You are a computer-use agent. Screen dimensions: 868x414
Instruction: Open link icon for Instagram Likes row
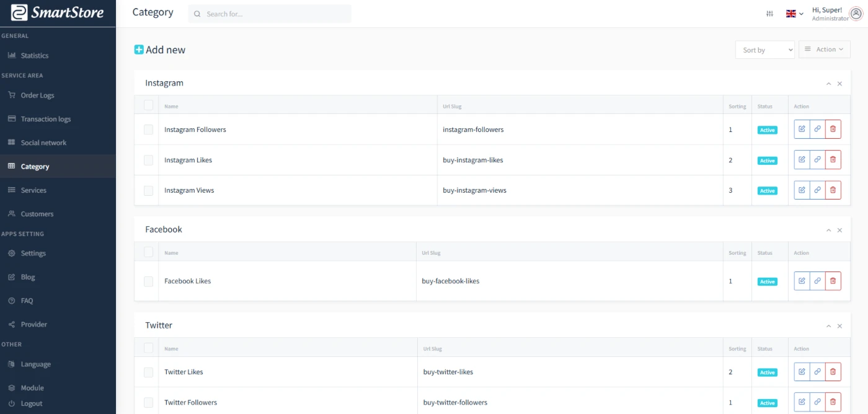point(817,160)
